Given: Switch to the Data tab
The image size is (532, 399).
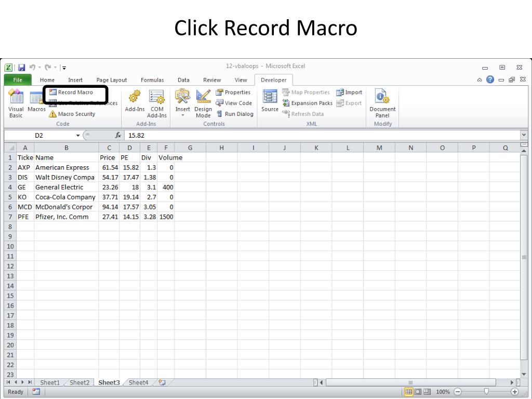Looking at the screenshot, I should pos(183,80).
